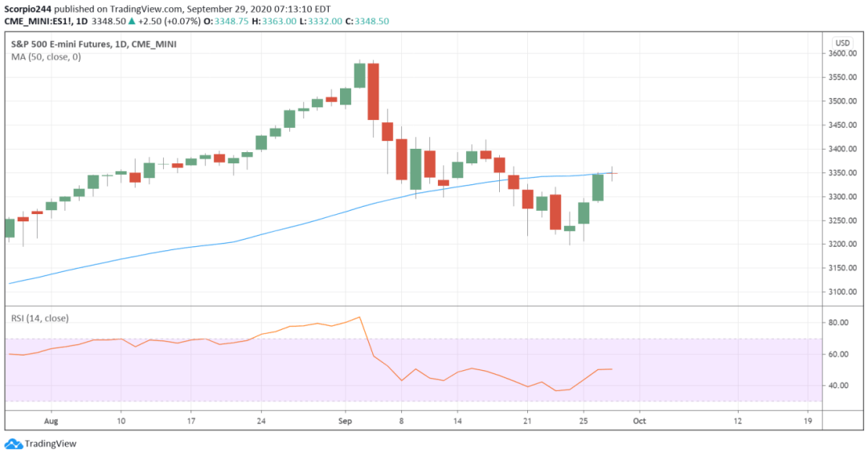Click the USD currency label
Image resolution: width=868 pixels, height=457 pixels.
click(842, 43)
